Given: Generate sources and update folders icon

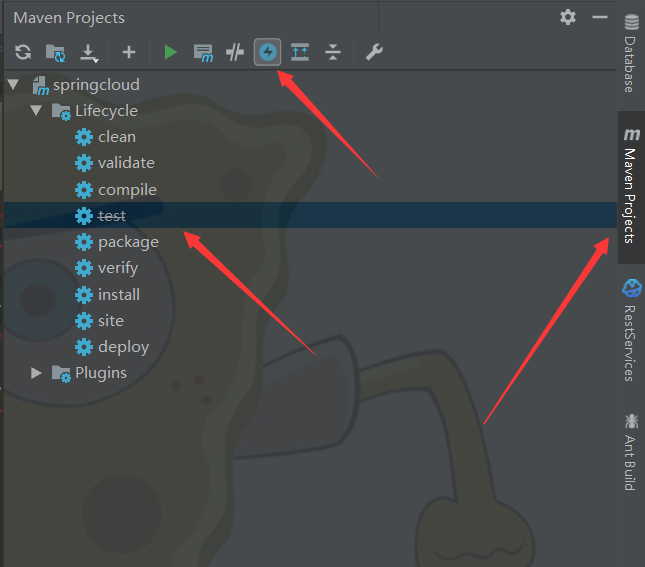Looking at the screenshot, I should [55, 52].
